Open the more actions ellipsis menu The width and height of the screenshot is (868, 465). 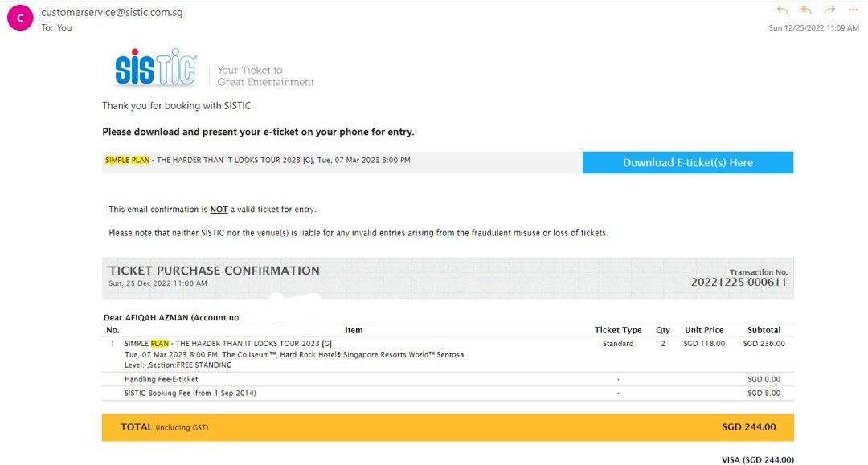tap(853, 10)
